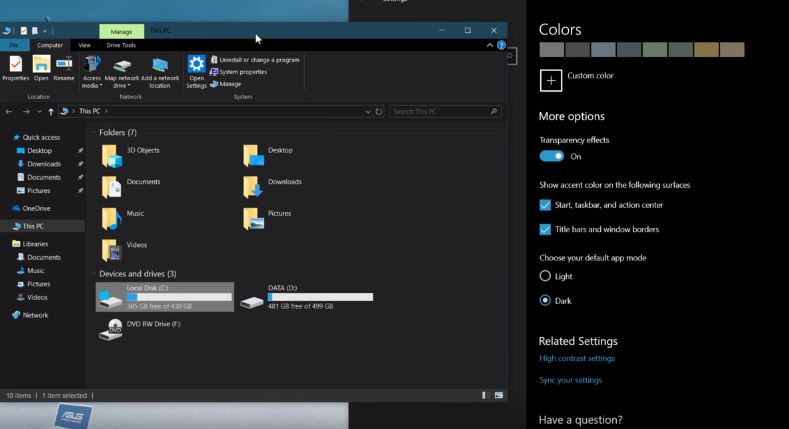
Task: Collapse the Folders (7) group
Action: 93,133
